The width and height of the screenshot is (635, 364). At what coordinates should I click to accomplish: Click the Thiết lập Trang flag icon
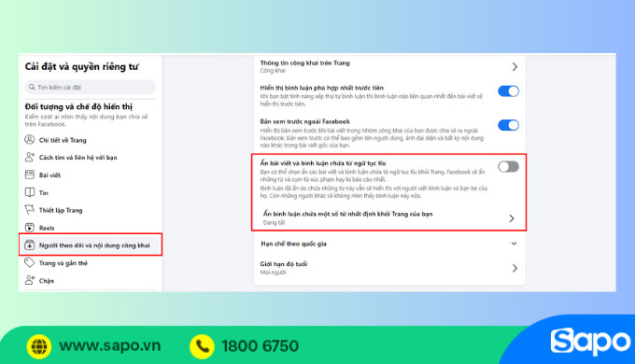click(30, 210)
